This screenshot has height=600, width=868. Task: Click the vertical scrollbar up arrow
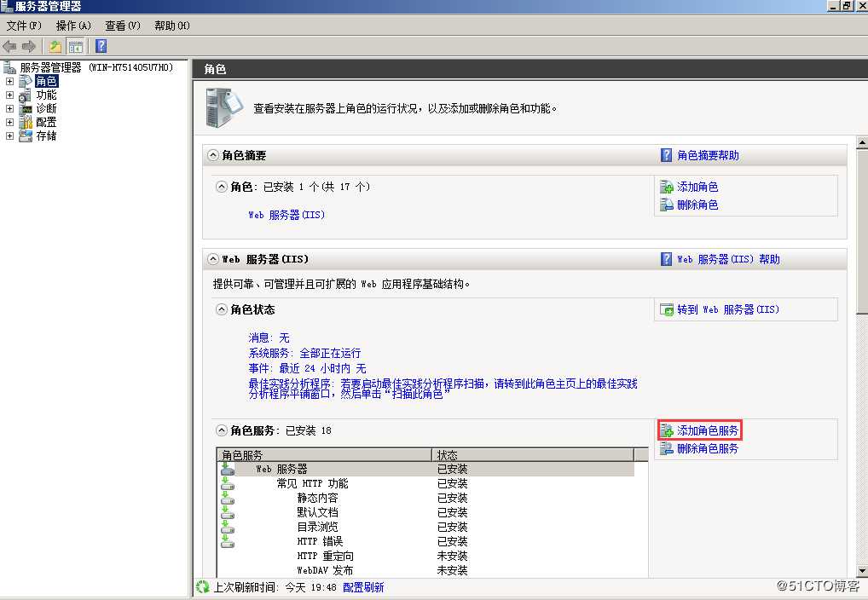pos(862,142)
